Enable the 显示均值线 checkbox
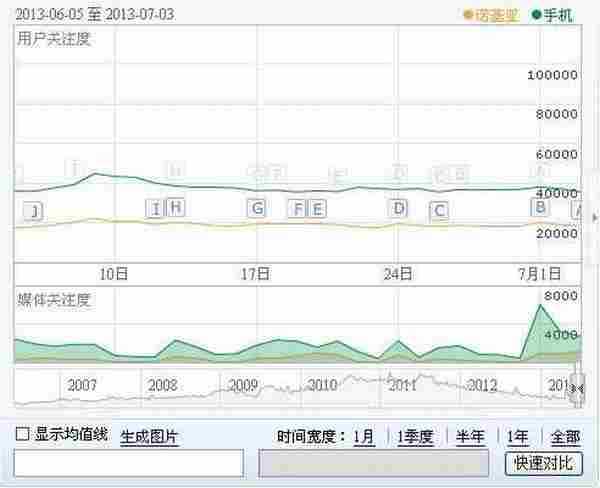Viewport: 600px width, 488px height. click(x=22, y=435)
